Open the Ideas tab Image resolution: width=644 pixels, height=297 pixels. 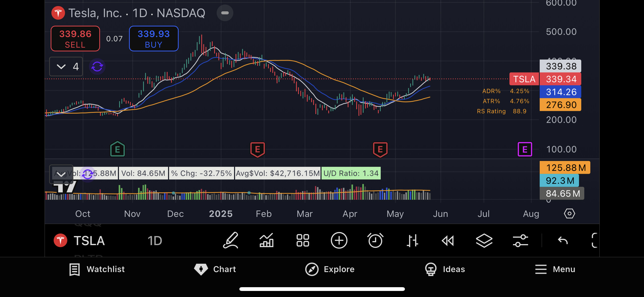445,269
